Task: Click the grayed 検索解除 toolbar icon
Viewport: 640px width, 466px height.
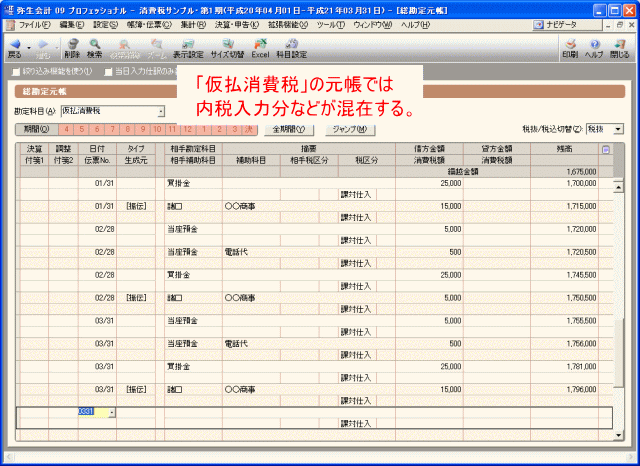Action: click(x=124, y=44)
